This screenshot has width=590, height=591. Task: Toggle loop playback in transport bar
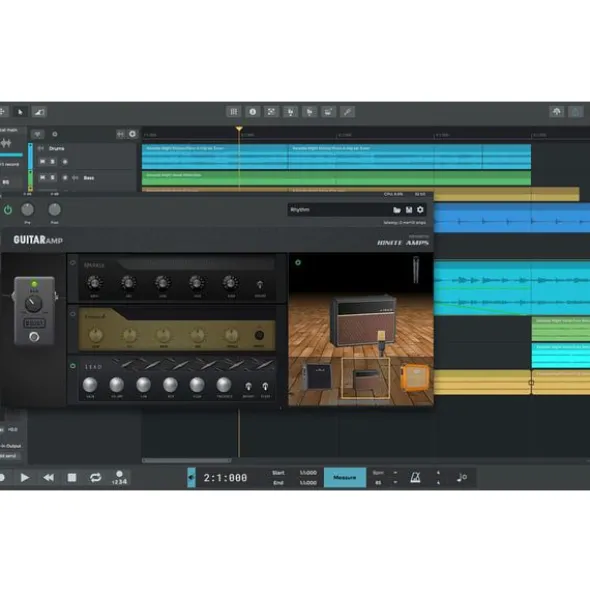coord(95,478)
